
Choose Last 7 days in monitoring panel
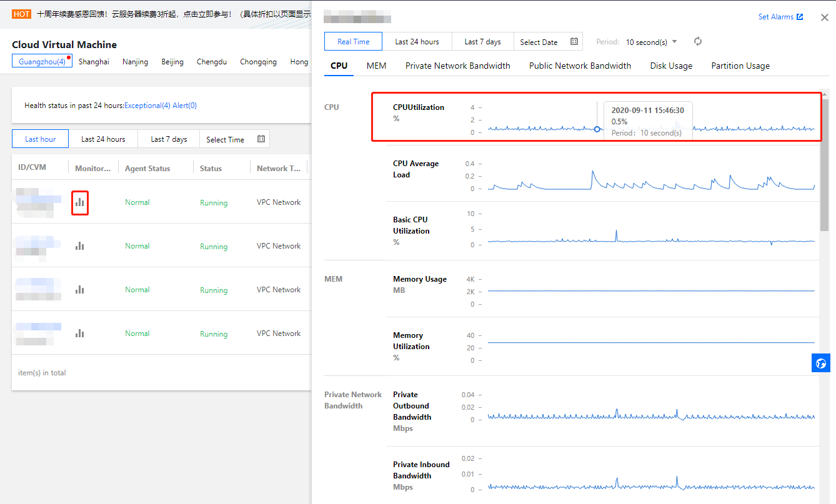[482, 42]
